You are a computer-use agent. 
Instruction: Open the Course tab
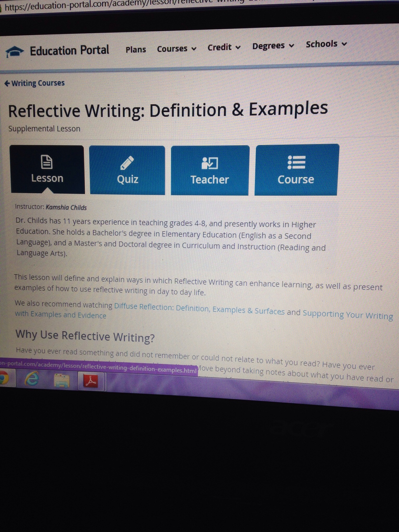click(x=296, y=170)
